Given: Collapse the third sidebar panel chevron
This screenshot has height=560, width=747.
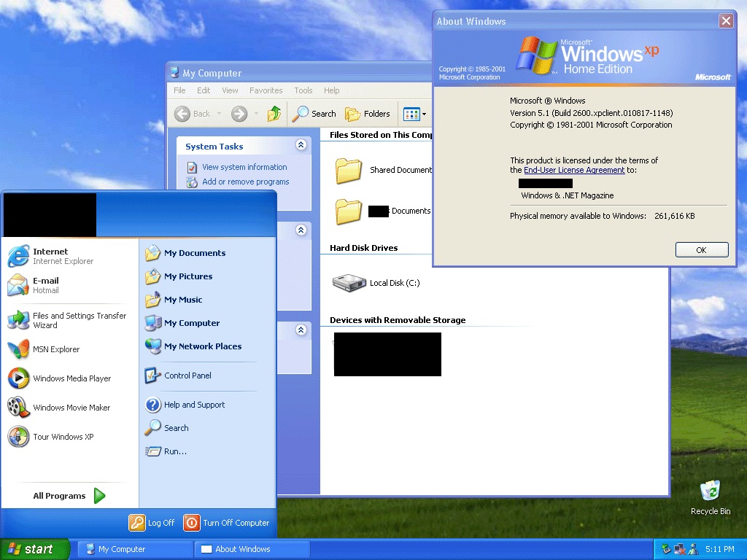Looking at the screenshot, I should pyautogui.click(x=301, y=330).
